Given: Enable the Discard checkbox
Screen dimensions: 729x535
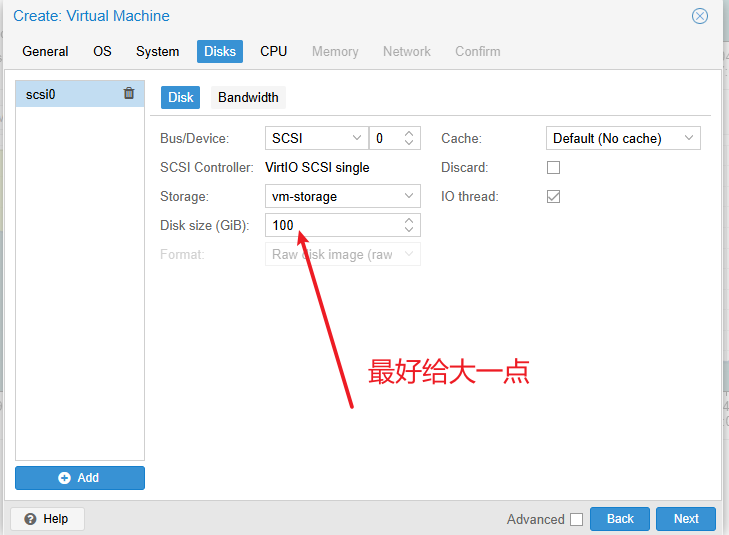Looking at the screenshot, I should click(553, 168).
